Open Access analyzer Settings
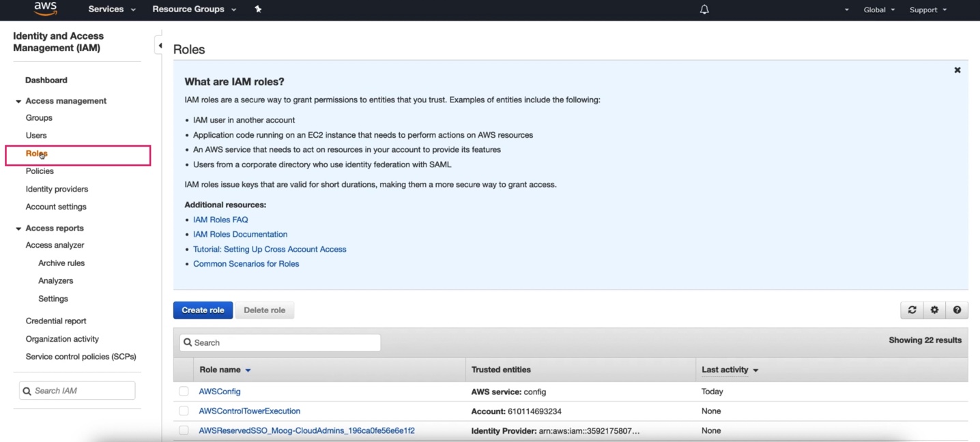The height and width of the screenshot is (442, 980). click(x=53, y=299)
